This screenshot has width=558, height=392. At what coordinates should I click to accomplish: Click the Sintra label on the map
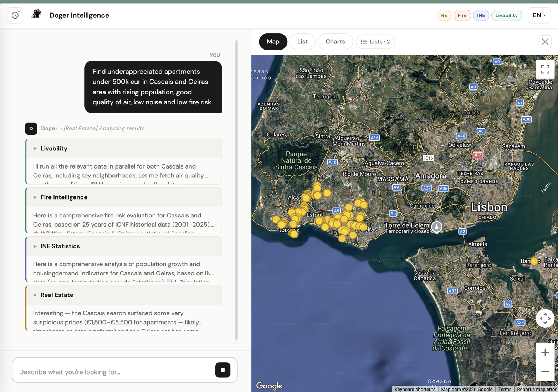point(323,136)
